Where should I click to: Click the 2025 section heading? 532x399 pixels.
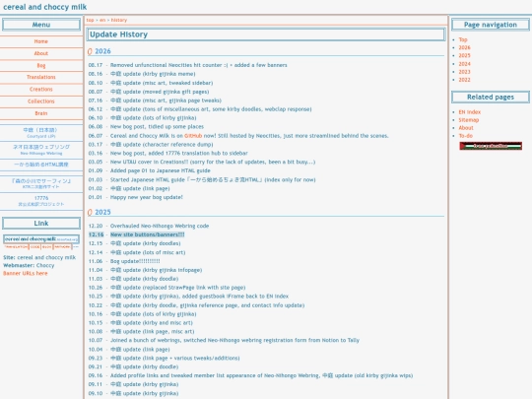(102, 212)
